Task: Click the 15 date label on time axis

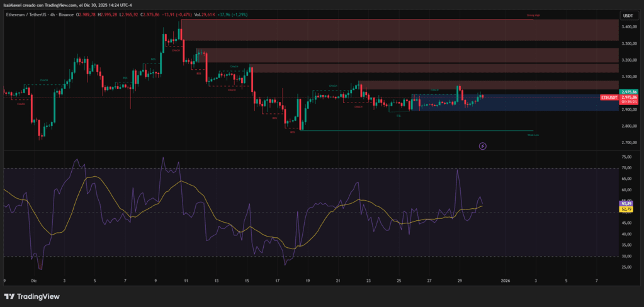Action: pos(247,281)
